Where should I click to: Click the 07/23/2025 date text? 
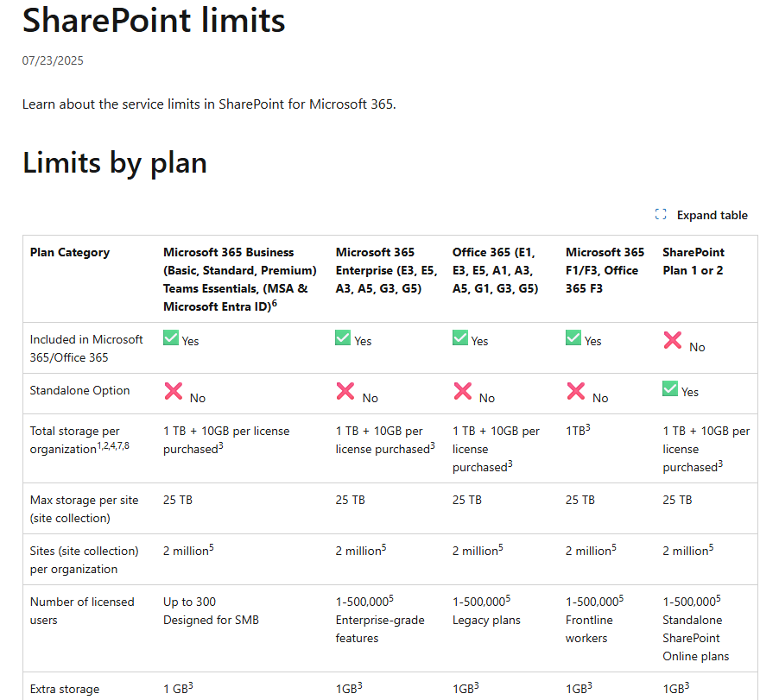(x=51, y=60)
